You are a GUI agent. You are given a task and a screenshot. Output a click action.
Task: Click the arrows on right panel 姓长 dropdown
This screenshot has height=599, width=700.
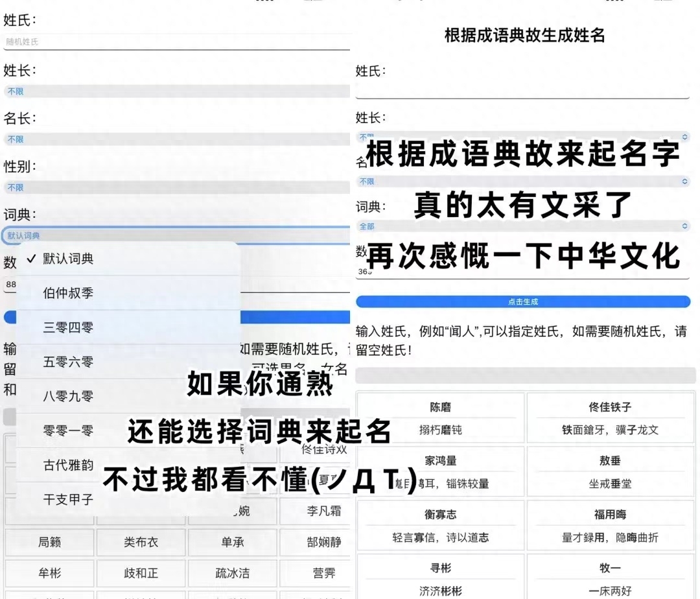coord(684,137)
